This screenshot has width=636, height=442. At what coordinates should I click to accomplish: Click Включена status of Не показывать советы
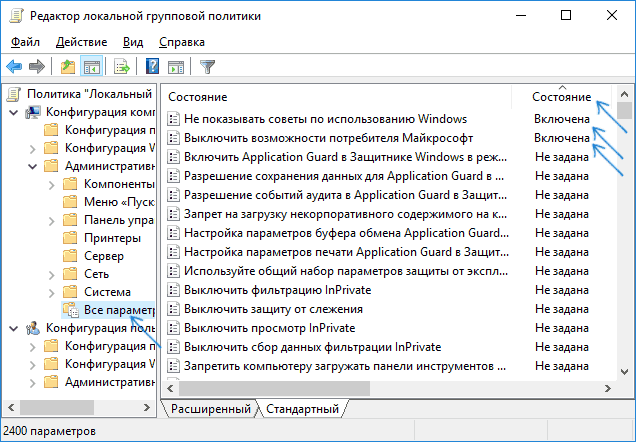pos(562,119)
